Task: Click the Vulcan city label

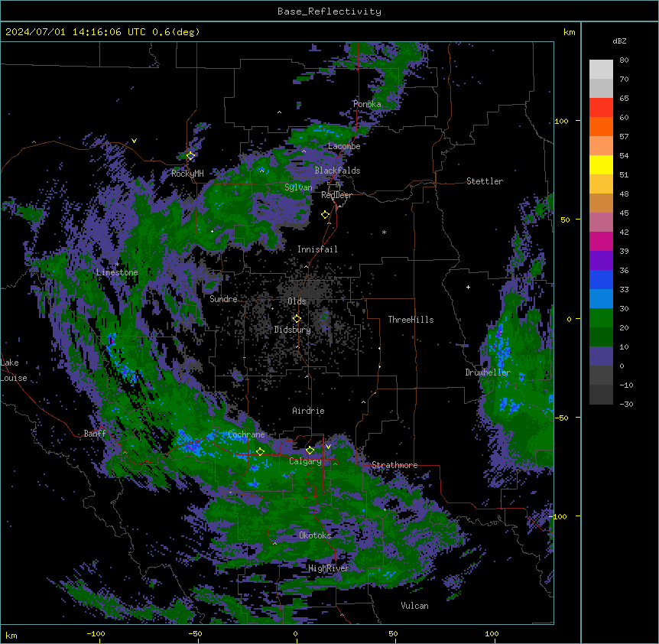Action: pyautogui.click(x=414, y=606)
